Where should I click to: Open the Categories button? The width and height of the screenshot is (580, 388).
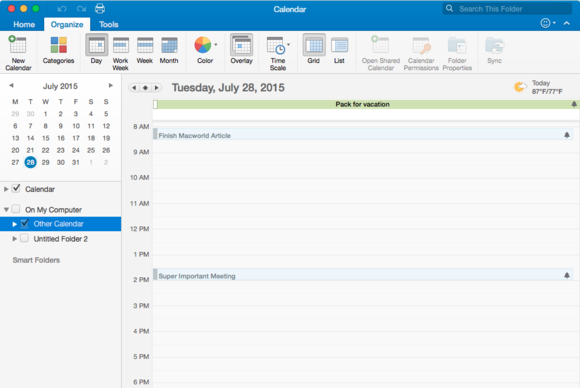click(58, 50)
